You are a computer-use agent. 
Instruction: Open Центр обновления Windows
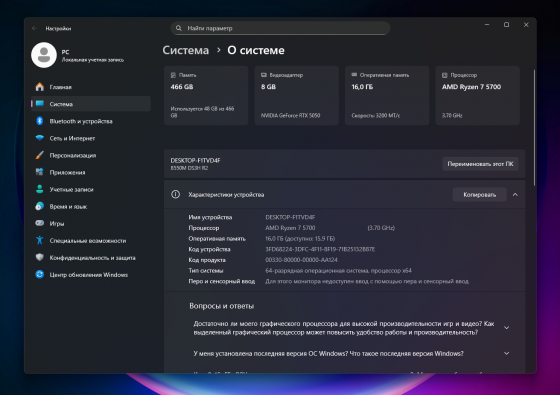pos(91,275)
